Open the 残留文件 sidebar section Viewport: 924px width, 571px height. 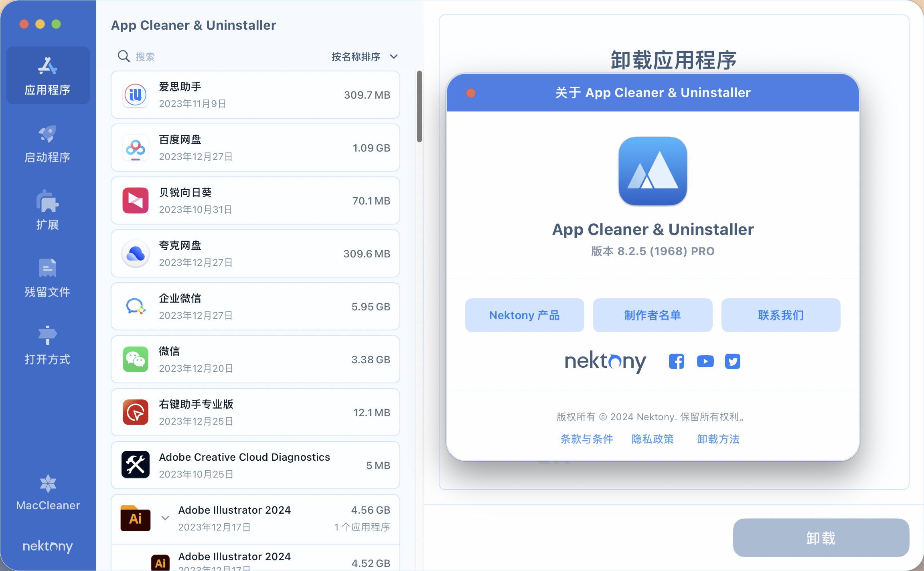tap(48, 278)
